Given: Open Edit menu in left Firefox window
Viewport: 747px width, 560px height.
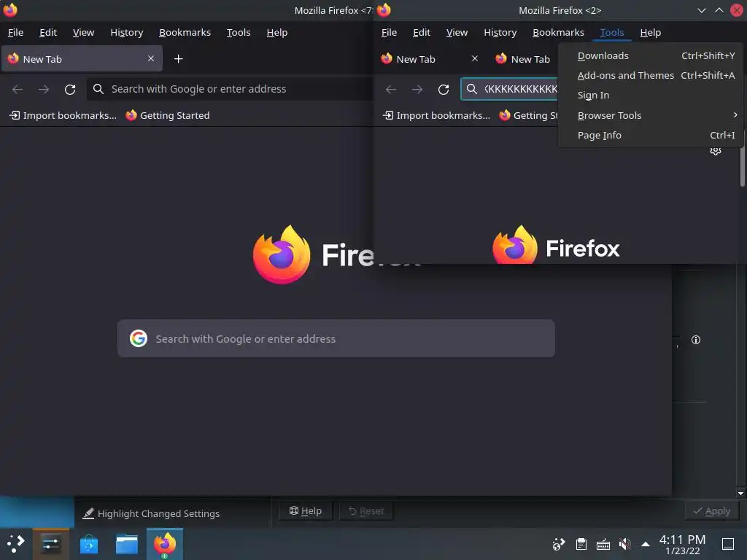Looking at the screenshot, I should click(x=48, y=32).
